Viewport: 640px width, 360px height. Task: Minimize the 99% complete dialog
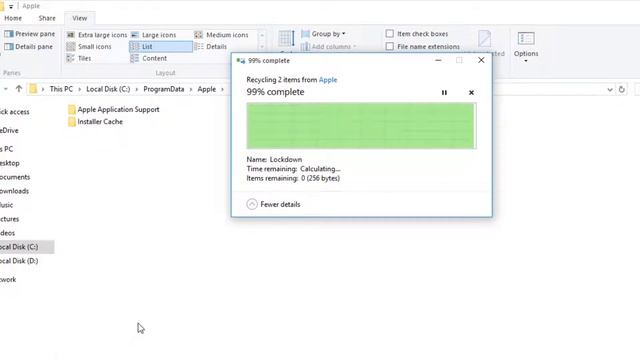pos(438,60)
